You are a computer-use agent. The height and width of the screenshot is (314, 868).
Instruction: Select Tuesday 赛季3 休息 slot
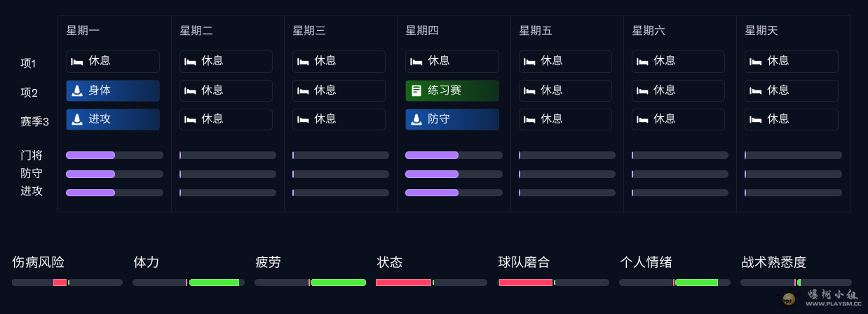click(x=226, y=119)
